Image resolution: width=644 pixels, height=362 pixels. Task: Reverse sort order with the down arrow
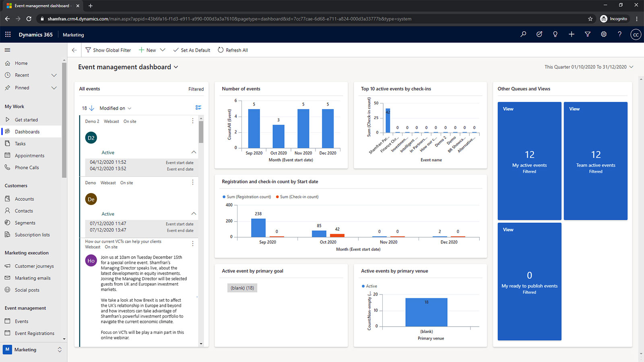click(x=91, y=108)
